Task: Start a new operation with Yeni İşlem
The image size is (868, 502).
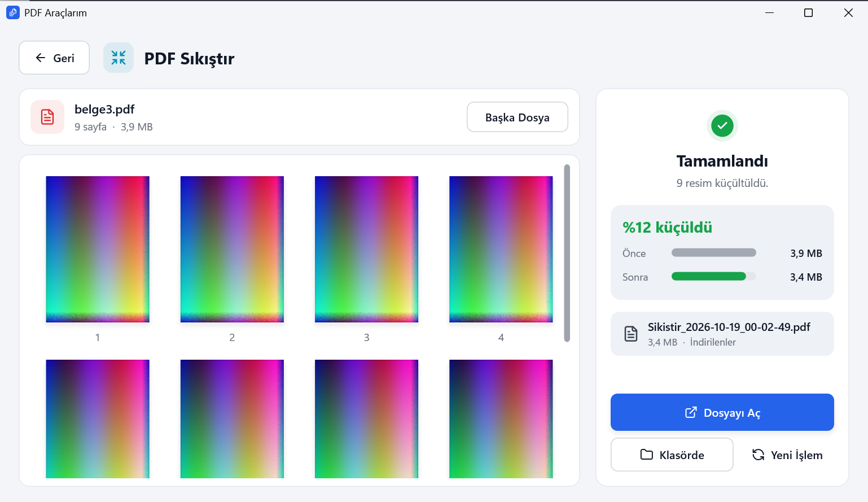Action: (x=787, y=455)
